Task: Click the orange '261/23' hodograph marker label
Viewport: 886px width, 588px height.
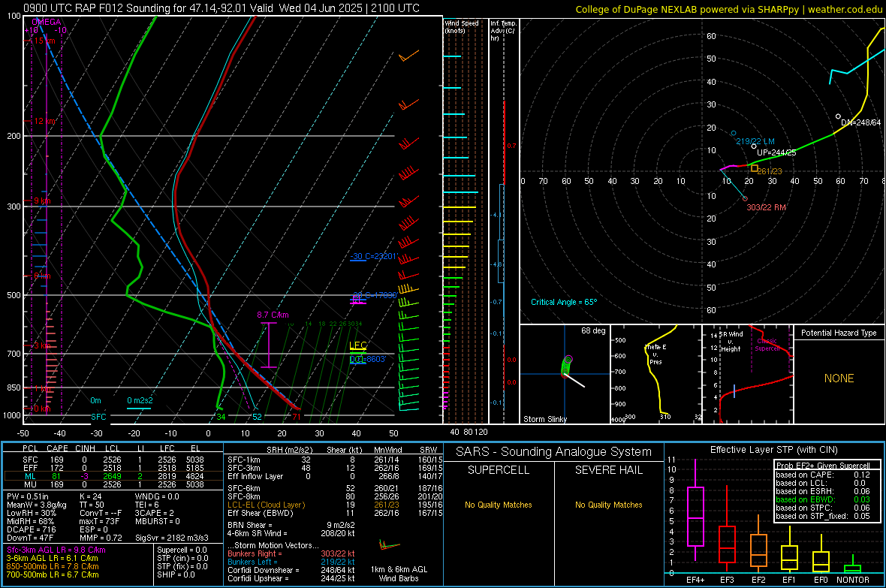Action: [x=770, y=171]
